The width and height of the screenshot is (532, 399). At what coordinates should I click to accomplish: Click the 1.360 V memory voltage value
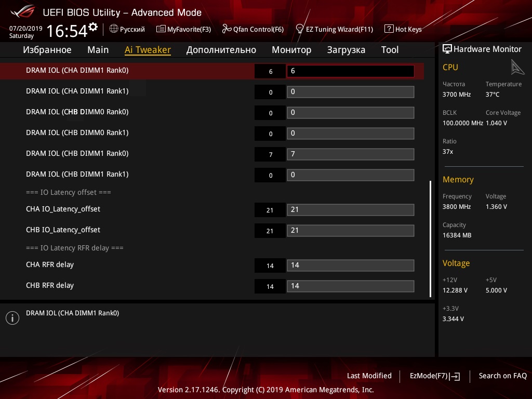tap(496, 207)
